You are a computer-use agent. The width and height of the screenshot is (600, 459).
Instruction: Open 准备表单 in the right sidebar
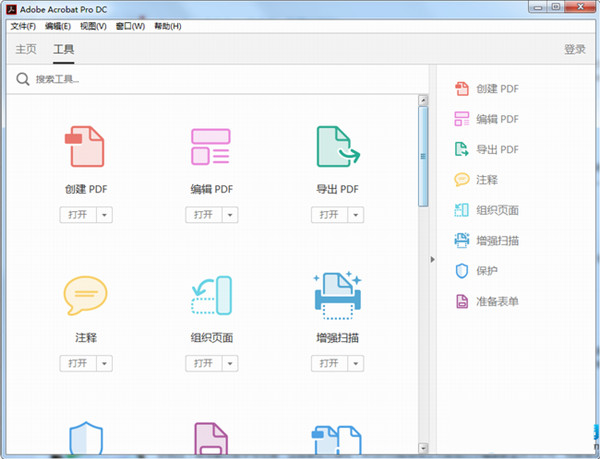(497, 301)
